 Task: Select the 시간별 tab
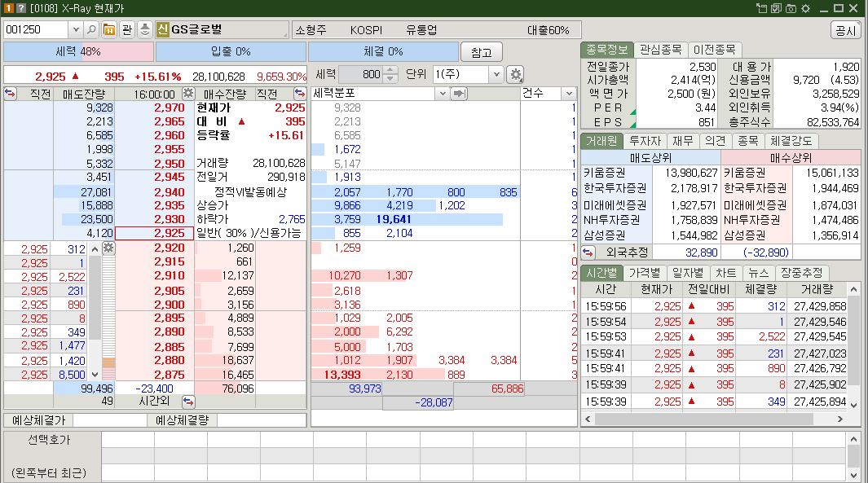(601, 273)
